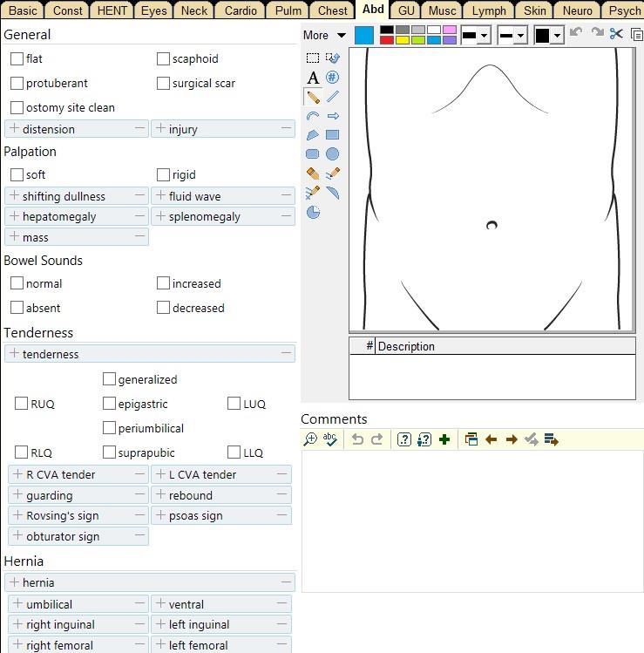Screen dimensions: 644x653
Task: Select the pie chart shape tool
Action: point(313,212)
